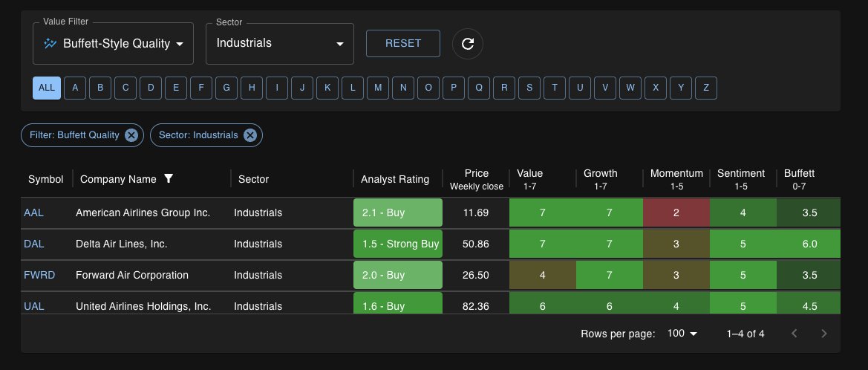The width and height of the screenshot is (868, 370).
Task: Filter companies by letter K
Action: point(327,88)
